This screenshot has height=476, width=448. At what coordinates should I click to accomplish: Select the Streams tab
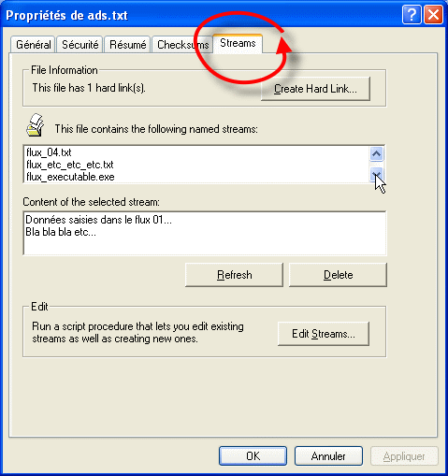tap(238, 43)
